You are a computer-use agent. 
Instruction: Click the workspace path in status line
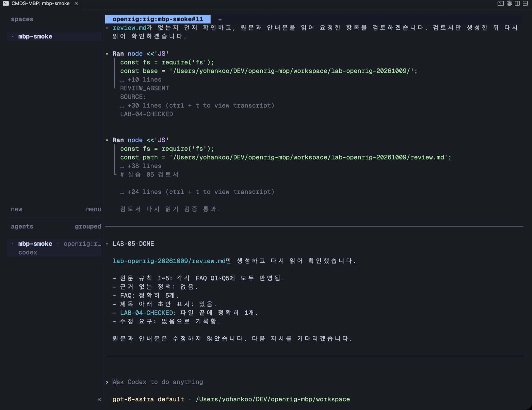pos(273,399)
